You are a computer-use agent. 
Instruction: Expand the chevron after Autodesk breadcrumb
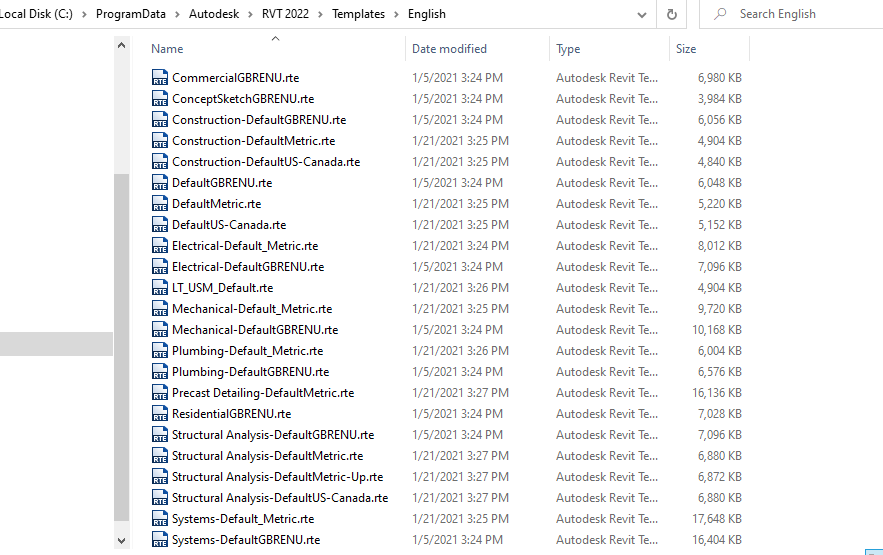pos(251,15)
